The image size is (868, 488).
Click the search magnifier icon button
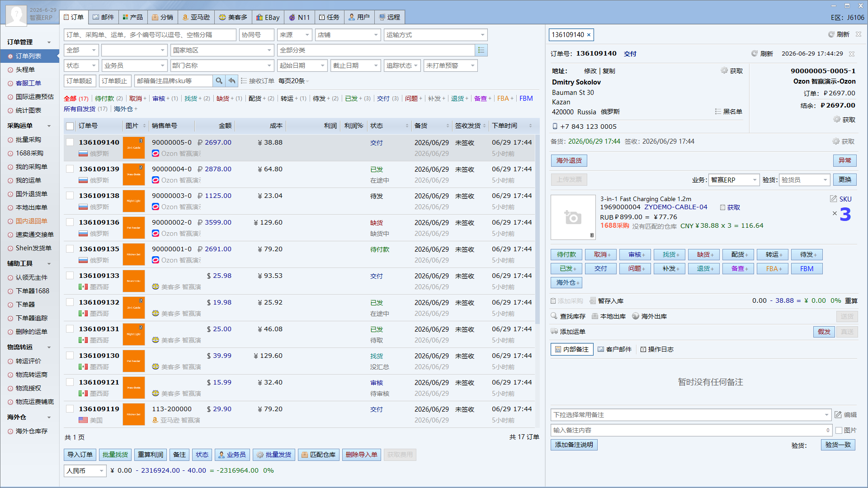tap(219, 81)
